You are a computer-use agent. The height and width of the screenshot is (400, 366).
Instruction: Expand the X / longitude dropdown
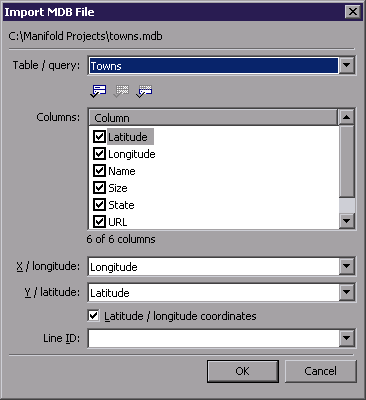coord(347,266)
